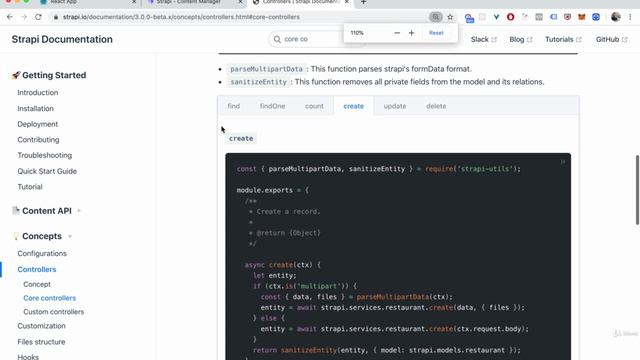Open the Slack external link
The image size is (640, 360).
click(x=483, y=39)
